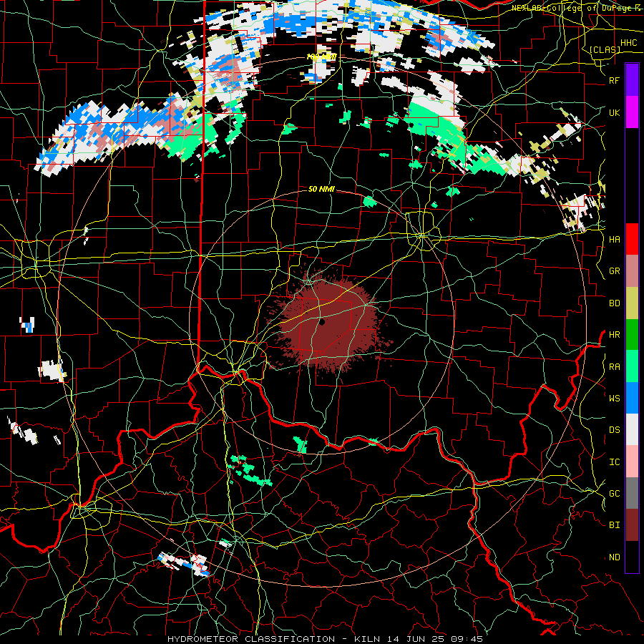Click the DS legend label
Screen dimensions: 644x644
(614, 429)
